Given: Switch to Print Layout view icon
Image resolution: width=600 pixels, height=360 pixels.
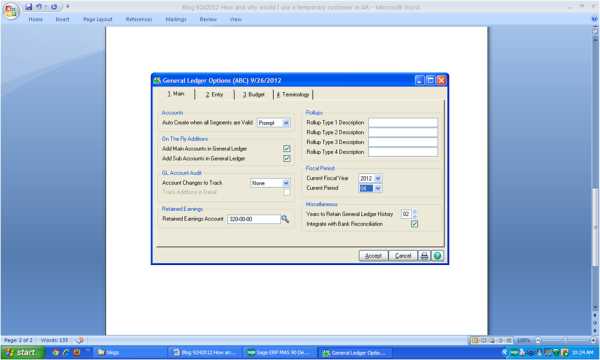Looking at the screenshot, I should (x=475, y=340).
